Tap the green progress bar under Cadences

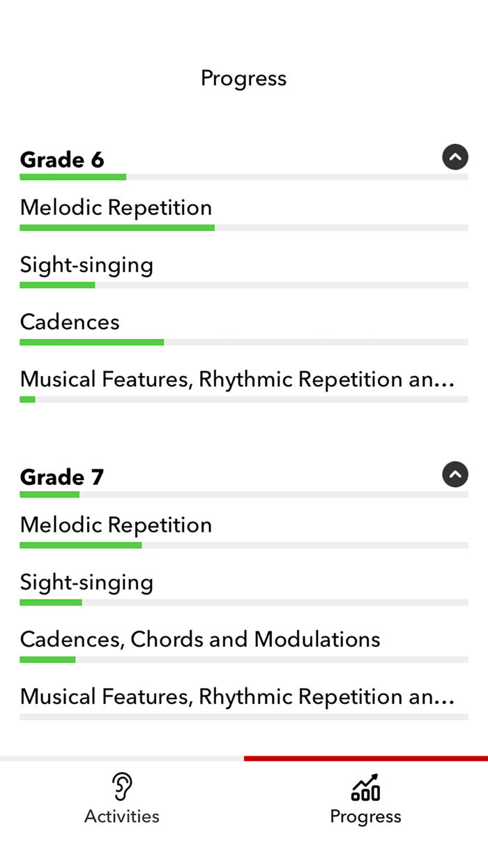pyautogui.click(x=91, y=342)
